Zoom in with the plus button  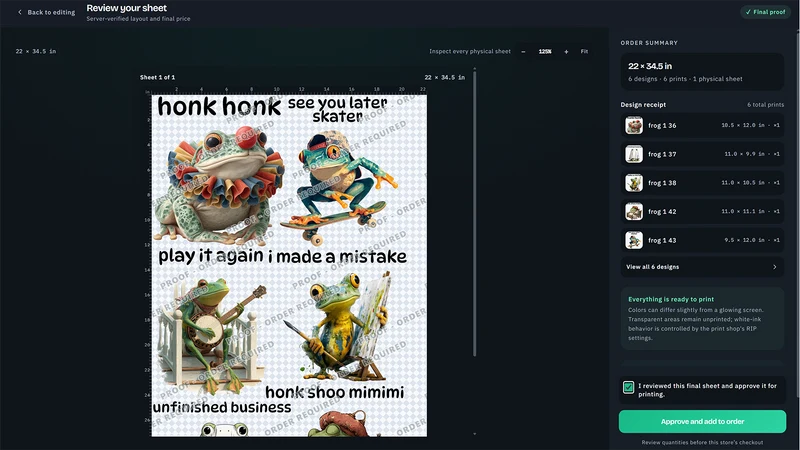tap(566, 52)
